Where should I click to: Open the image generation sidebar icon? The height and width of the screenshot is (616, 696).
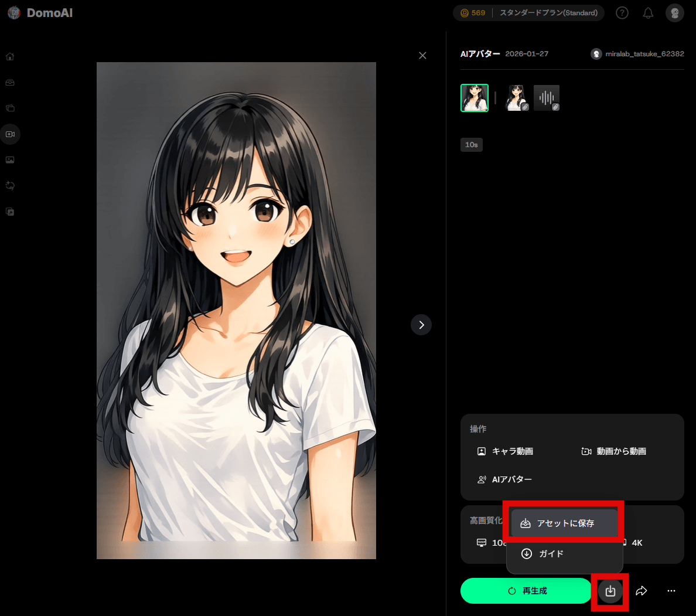[10, 160]
